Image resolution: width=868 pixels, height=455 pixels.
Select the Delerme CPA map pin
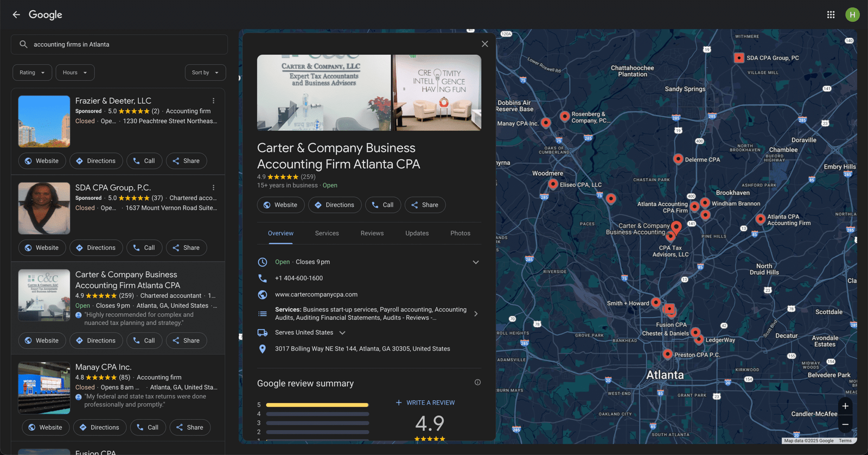[x=678, y=159]
